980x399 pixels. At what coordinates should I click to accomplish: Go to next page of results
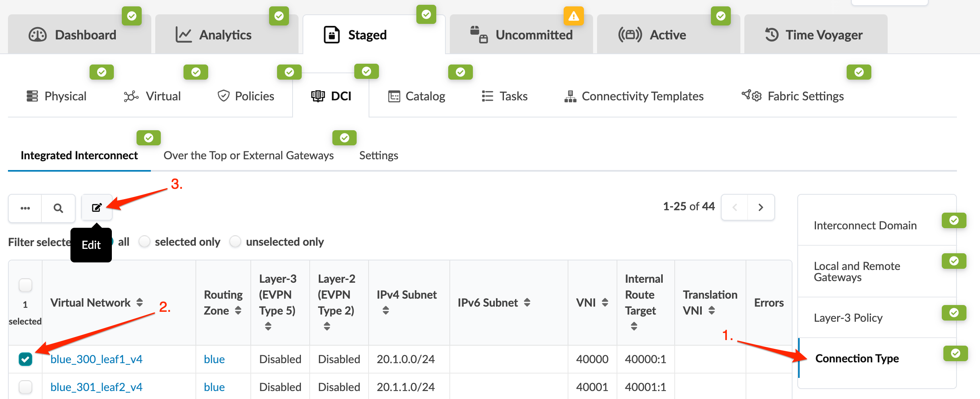(x=761, y=207)
